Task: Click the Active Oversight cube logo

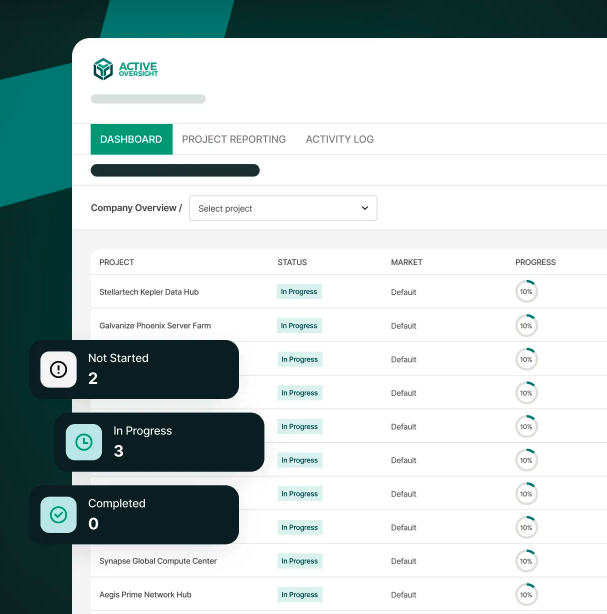Action: click(103, 69)
